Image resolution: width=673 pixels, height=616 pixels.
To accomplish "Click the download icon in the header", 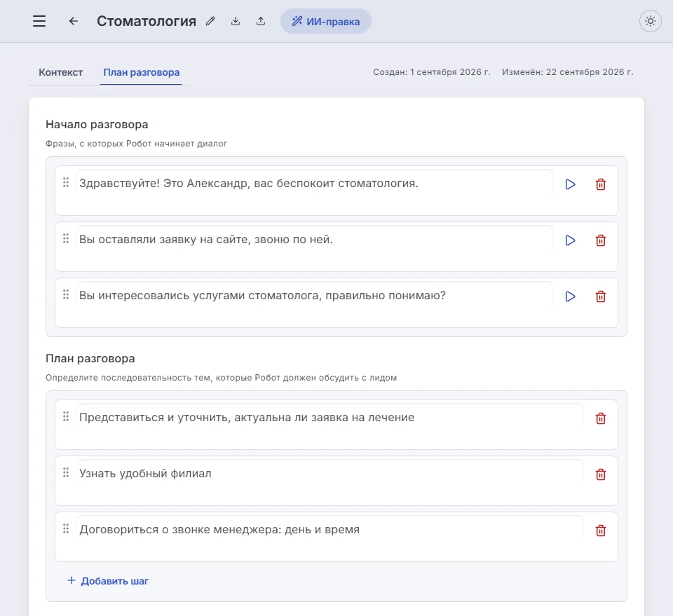I will coord(236,21).
